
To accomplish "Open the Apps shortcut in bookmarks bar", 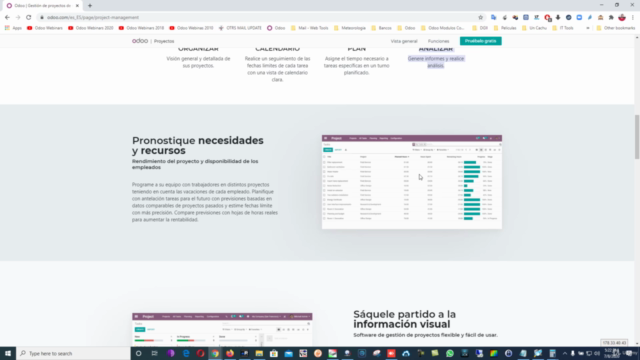I will point(13,28).
